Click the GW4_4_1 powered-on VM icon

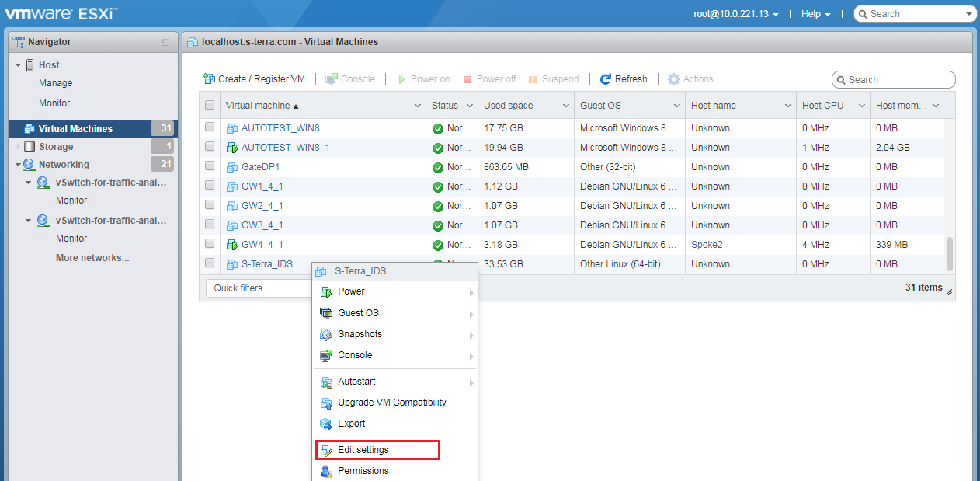[232, 245]
